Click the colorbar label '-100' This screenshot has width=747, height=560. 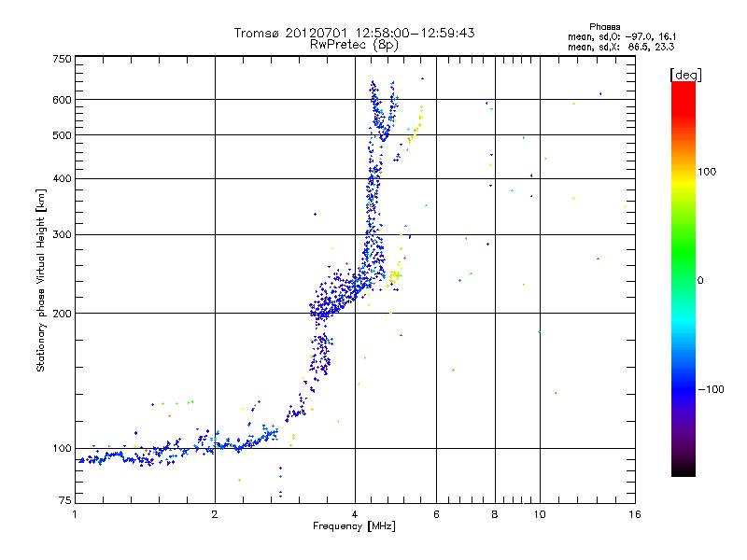712,389
